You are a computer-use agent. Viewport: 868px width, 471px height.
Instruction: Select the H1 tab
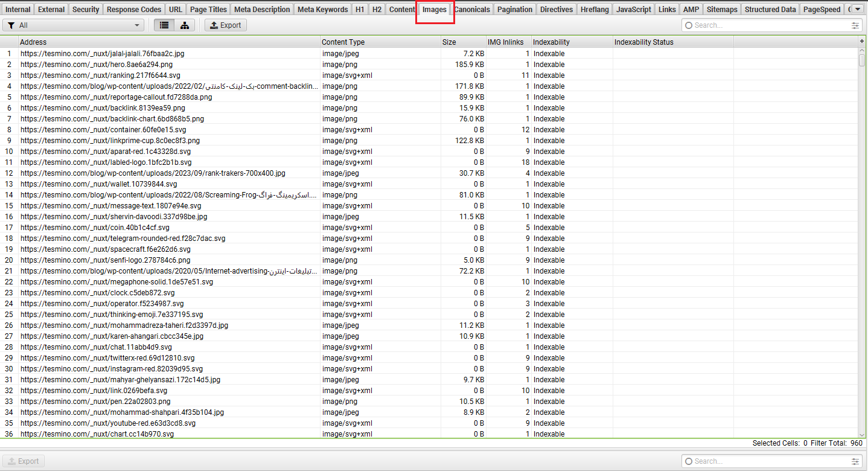click(x=360, y=9)
